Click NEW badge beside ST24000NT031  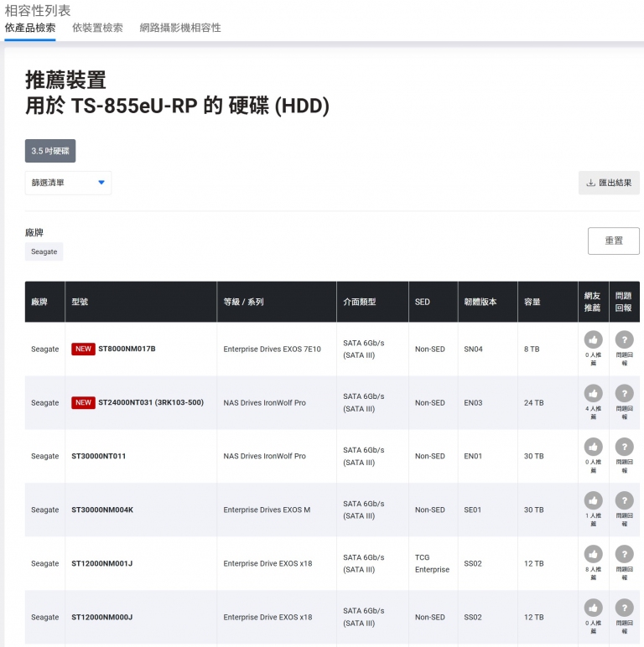[83, 403]
